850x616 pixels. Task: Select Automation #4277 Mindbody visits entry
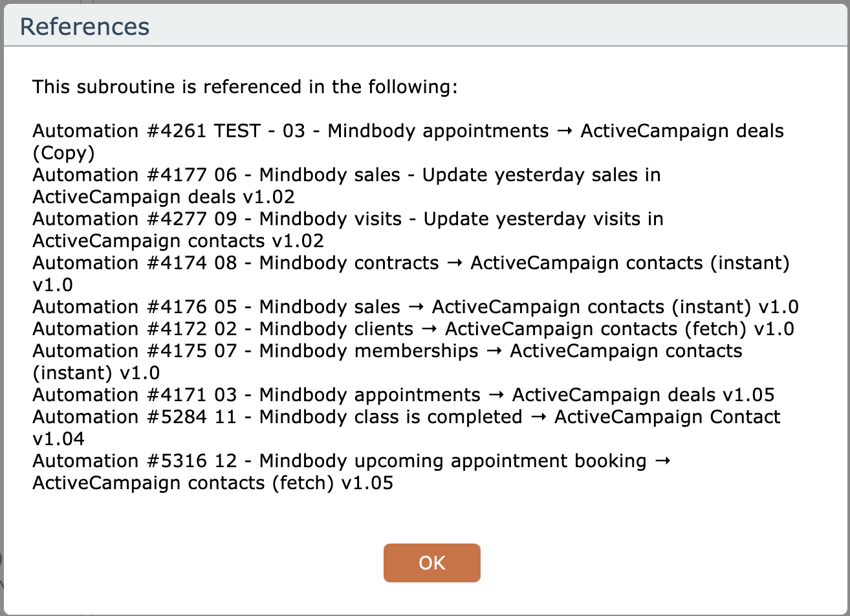(x=347, y=219)
